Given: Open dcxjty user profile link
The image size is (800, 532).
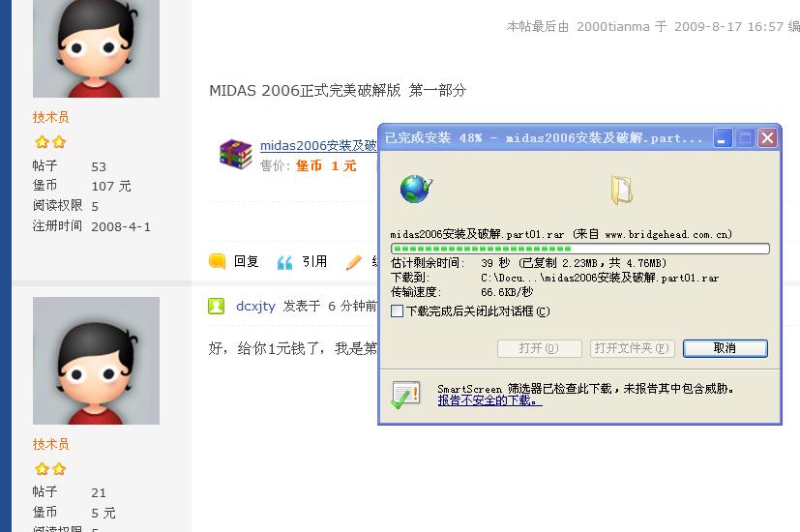Looking at the screenshot, I should (255, 306).
